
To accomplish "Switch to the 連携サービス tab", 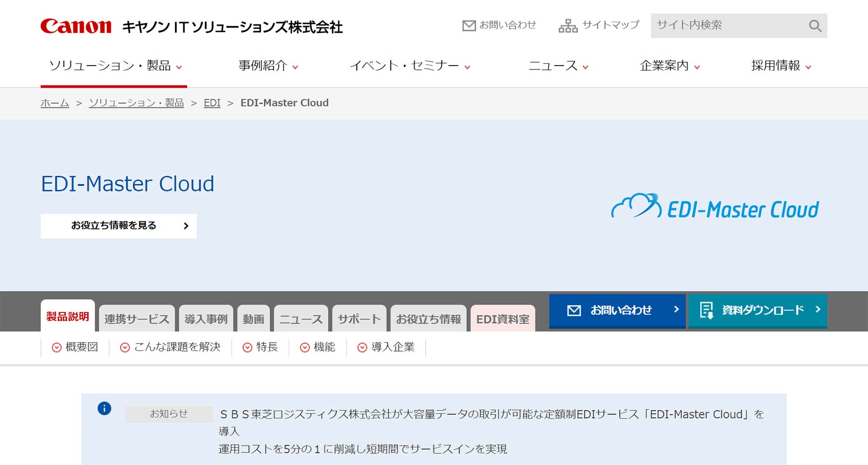I will [137, 319].
